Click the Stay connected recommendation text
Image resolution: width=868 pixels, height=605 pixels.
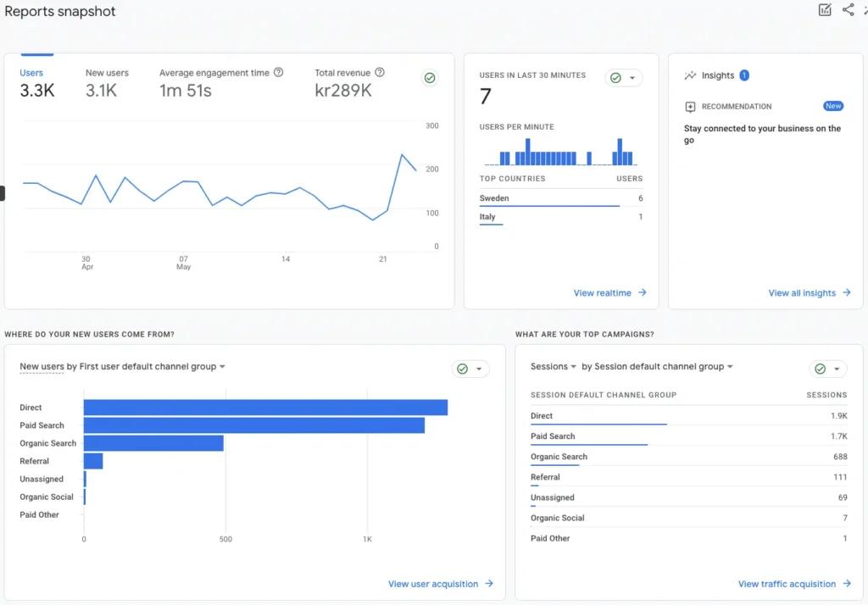(762, 134)
